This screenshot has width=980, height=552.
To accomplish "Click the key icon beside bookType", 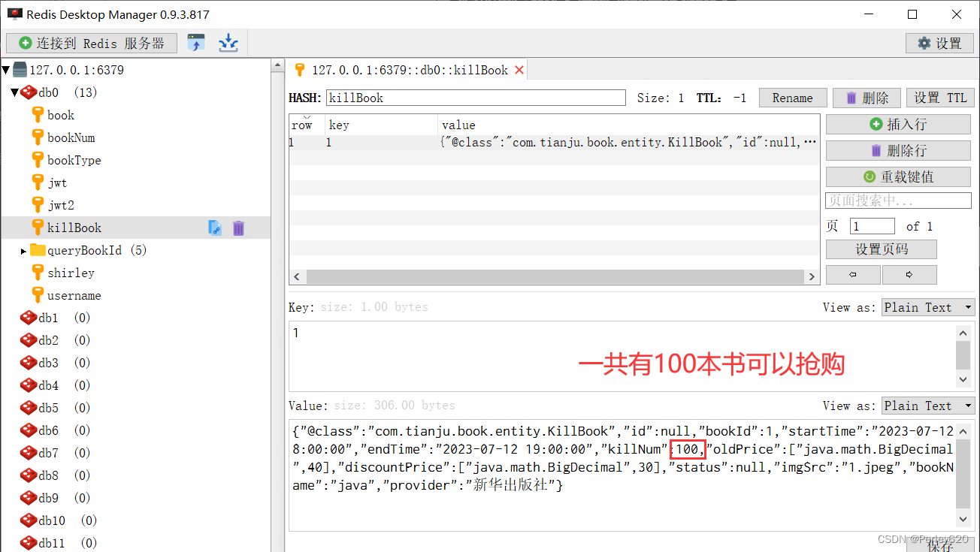I will tap(38, 160).
